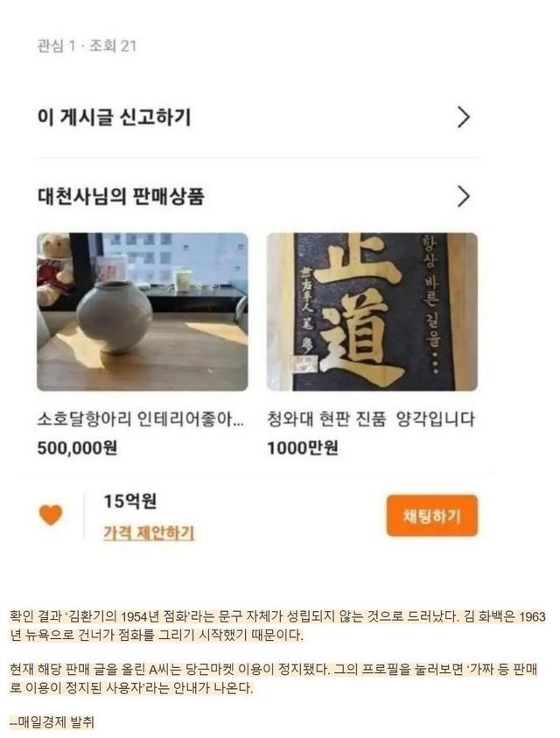Click the 당근마켓 이용이 정지됐다 paragraph
Viewport: 560px width, 738px height.
click(x=273, y=678)
